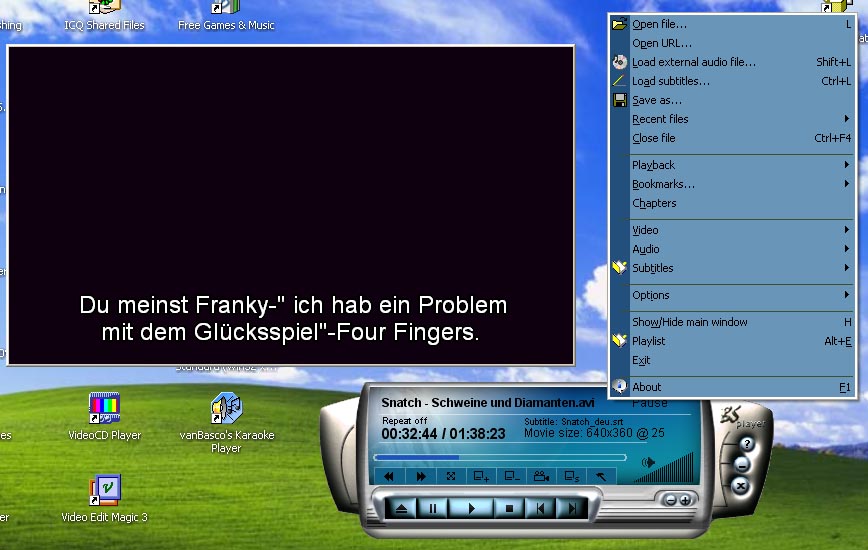This screenshot has height=550, width=868.
Task: Click the movie time counter 00:32:44
Action: [409, 434]
